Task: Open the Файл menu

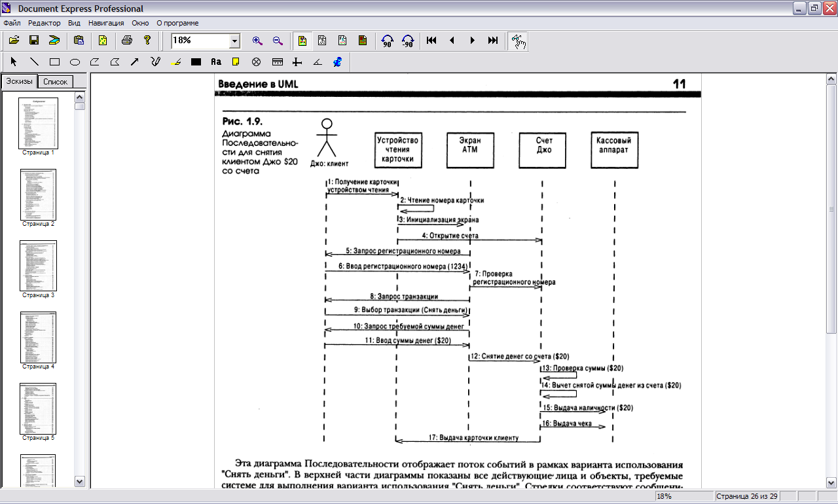Action: (x=12, y=23)
